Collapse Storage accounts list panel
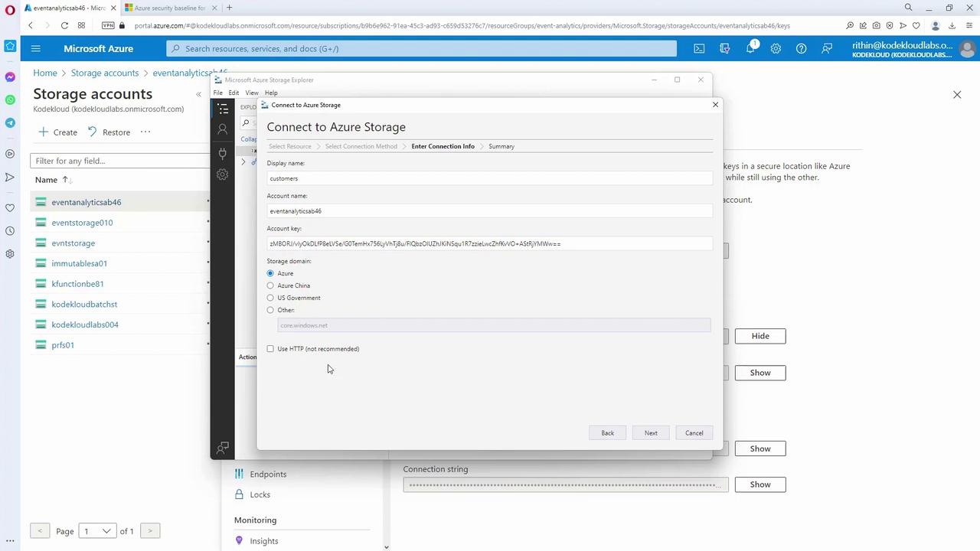The image size is (980, 551). [198, 94]
